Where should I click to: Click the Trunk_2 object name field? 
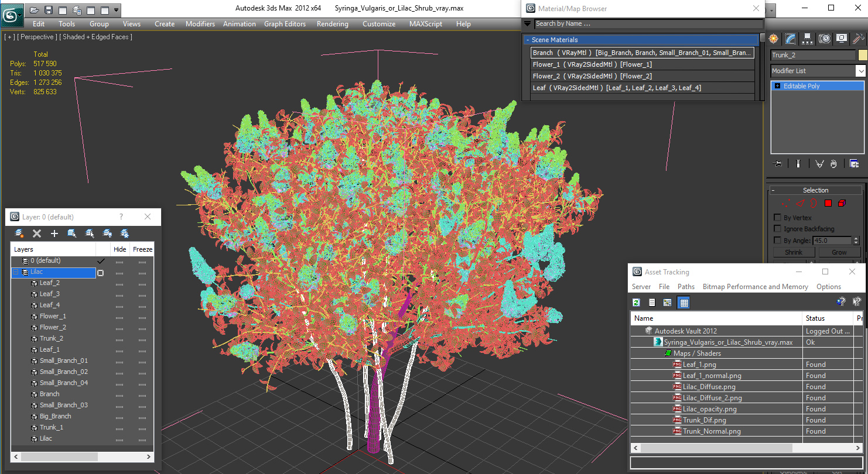(813, 55)
